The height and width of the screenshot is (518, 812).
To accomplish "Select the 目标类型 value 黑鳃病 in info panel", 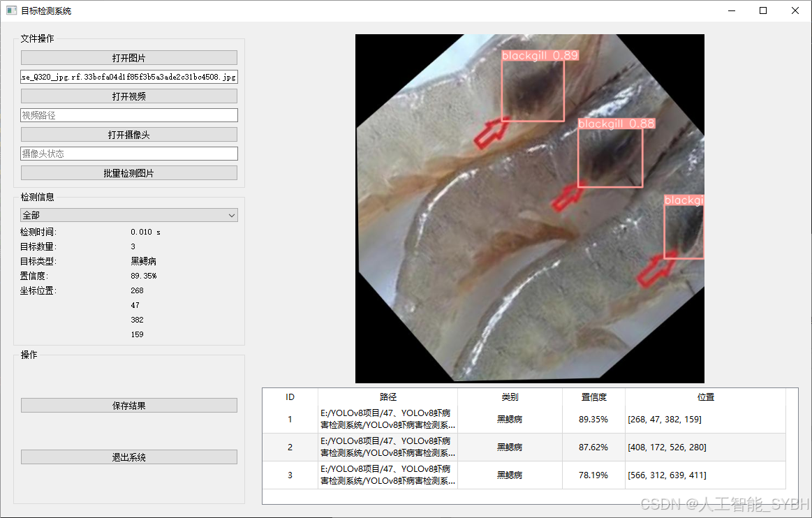I will tap(143, 261).
